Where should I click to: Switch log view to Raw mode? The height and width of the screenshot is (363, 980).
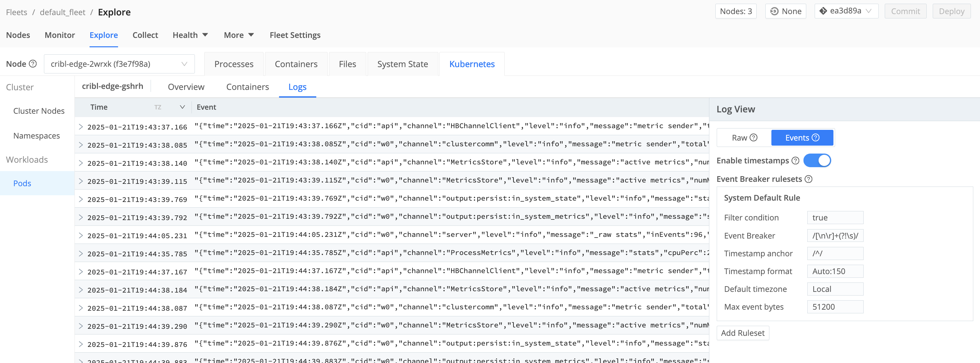coord(740,138)
